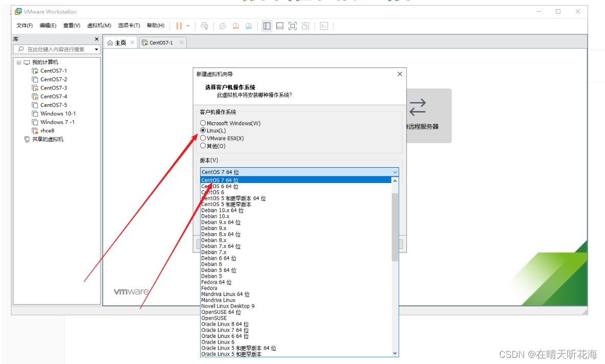This screenshot has width=605, height=364.
Task: Click the orange pause VM button
Action: (179, 26)
